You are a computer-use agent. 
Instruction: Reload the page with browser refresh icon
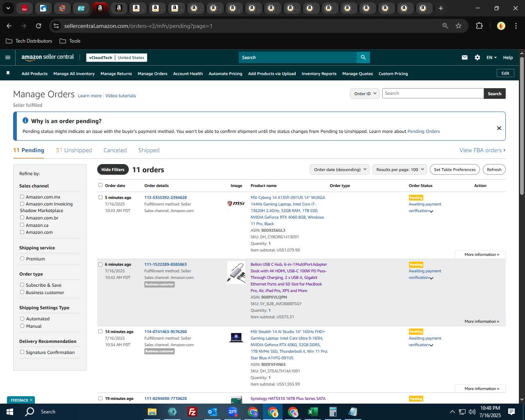[39, 26]
